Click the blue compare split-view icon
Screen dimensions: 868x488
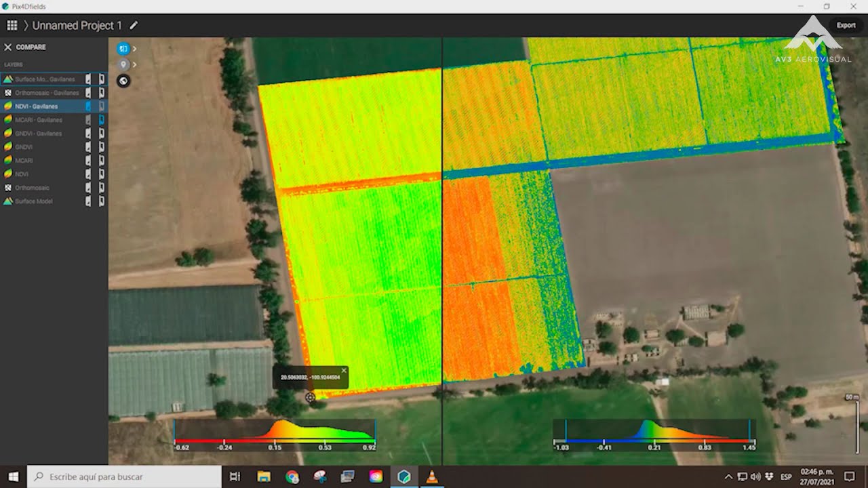click(x=123, y=49)
